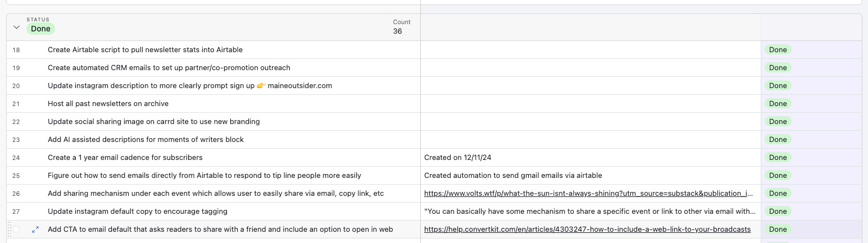The image size is (868, 243).
Task: Click the Done status in row 26
Action: (778, 194)
